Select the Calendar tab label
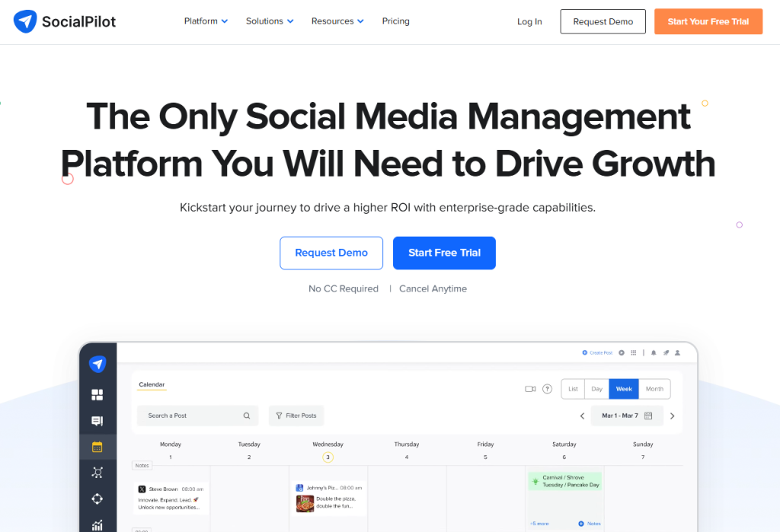The height and width of the screenshot is (532, 780). pos(152,385)
